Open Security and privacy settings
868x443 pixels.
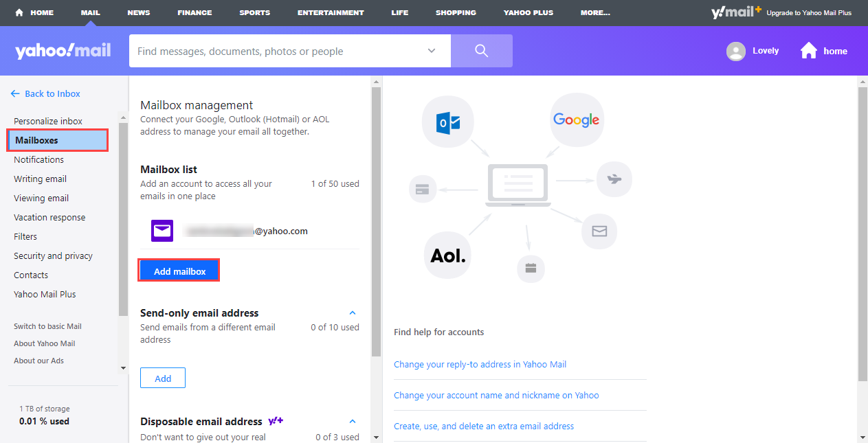click(x=53, y=255)
